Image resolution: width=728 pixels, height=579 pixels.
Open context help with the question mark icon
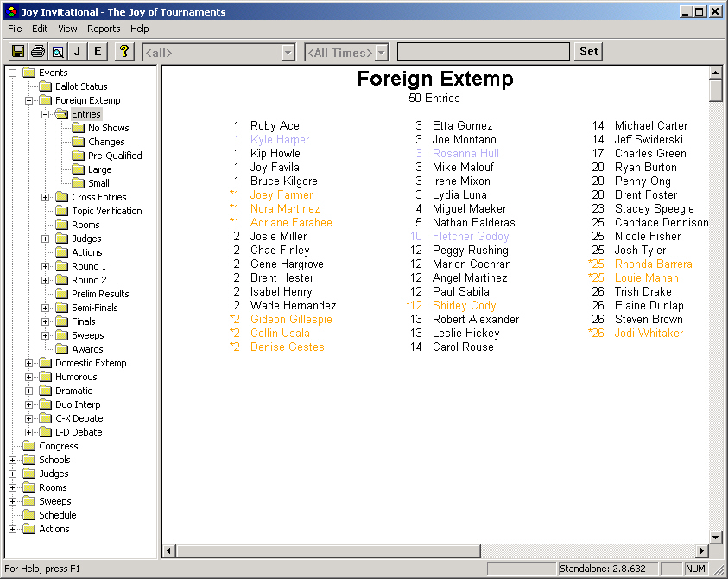(x=123, y=51)
